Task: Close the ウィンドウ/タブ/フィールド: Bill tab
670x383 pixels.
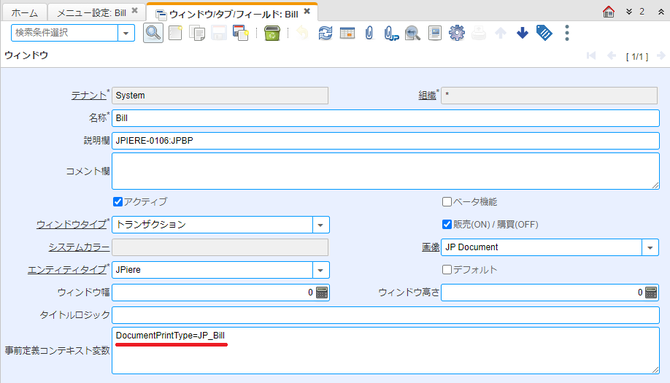Action: 307,12
